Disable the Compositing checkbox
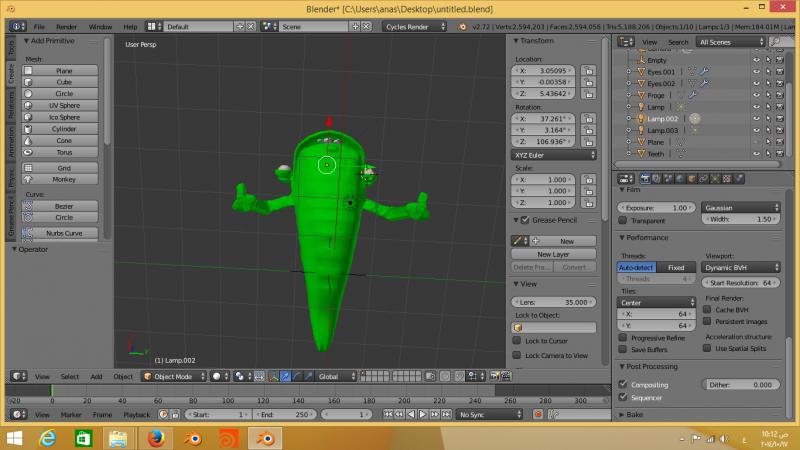Screen dimensions: 800x450 (623, 384)
